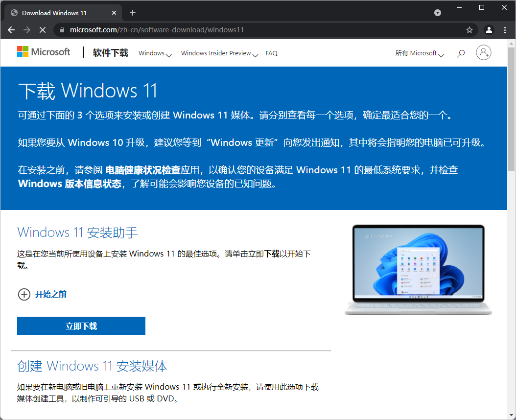Screen dimensions: 516x420
Task: Expand the 开始之前 section
Action: (42, 294)
